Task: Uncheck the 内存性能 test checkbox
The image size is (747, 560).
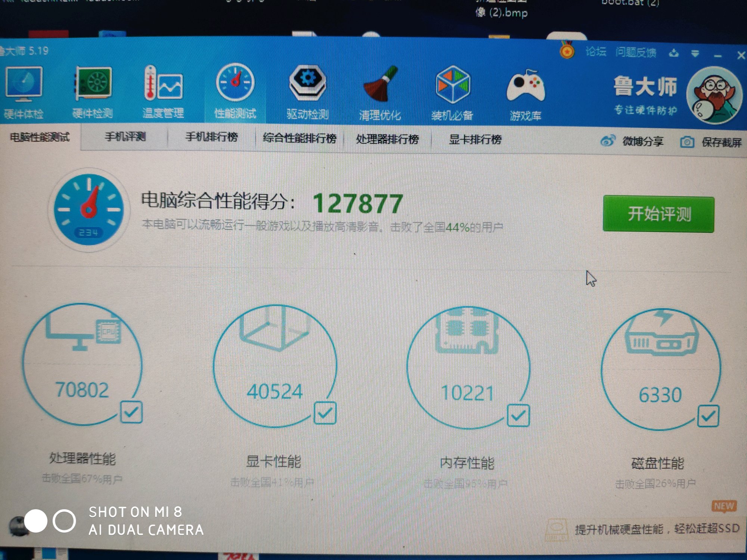Action: coord(518,415)
